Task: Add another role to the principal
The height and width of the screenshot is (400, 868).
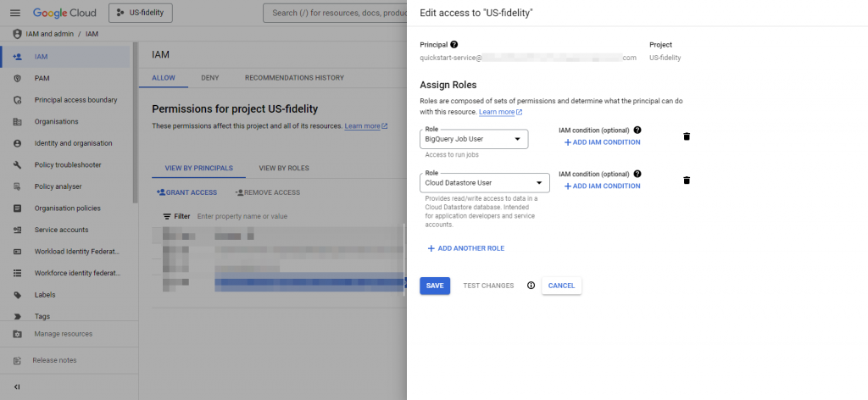Action: [465, 248]
